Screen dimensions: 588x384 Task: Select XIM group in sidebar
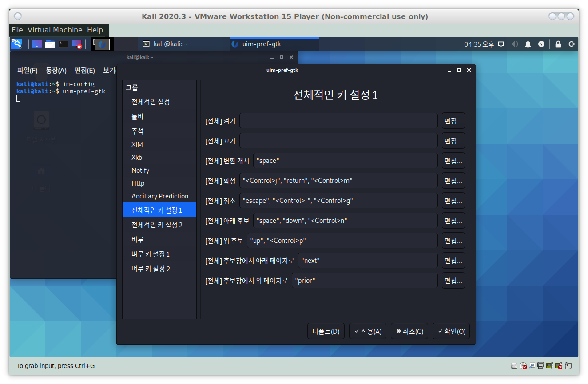coord(159,144)
